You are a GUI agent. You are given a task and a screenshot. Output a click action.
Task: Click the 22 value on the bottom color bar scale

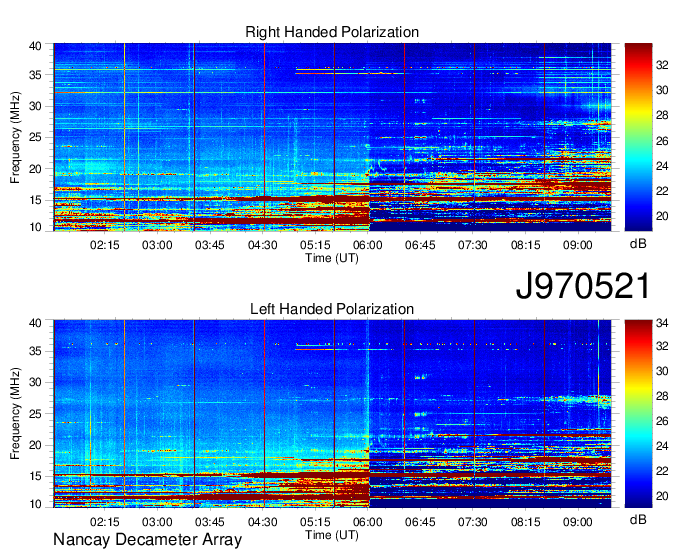pyautogui.click(x=662, y=471)
